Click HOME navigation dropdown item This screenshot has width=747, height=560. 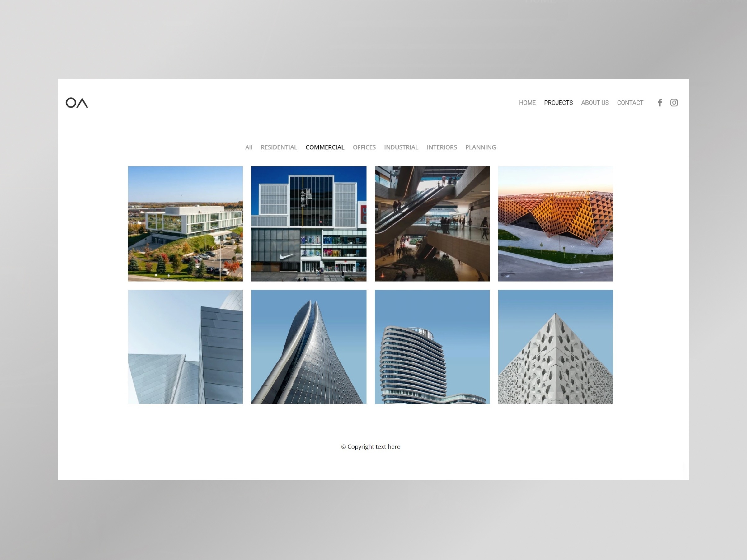[527, 102]
